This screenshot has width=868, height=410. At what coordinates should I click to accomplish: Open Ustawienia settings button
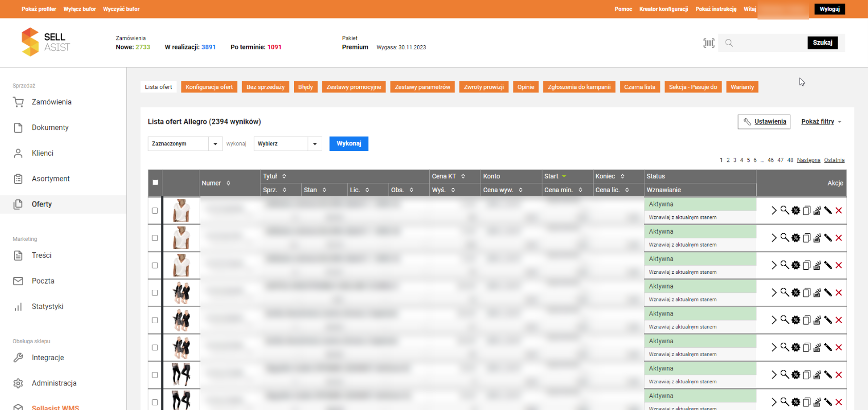tap(764, 122)
